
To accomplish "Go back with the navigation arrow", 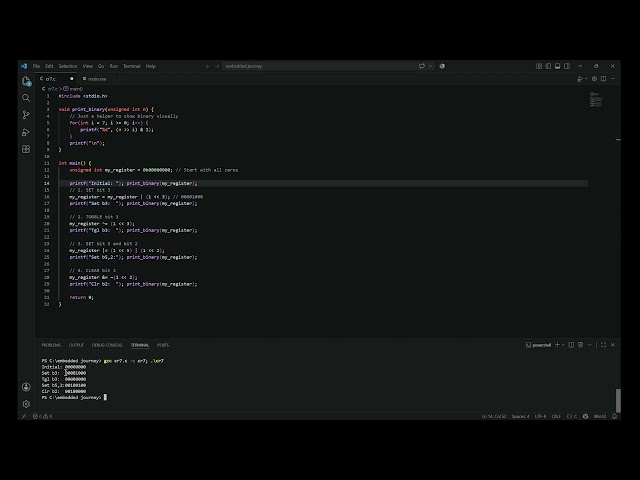I will (x=207, y=66).
